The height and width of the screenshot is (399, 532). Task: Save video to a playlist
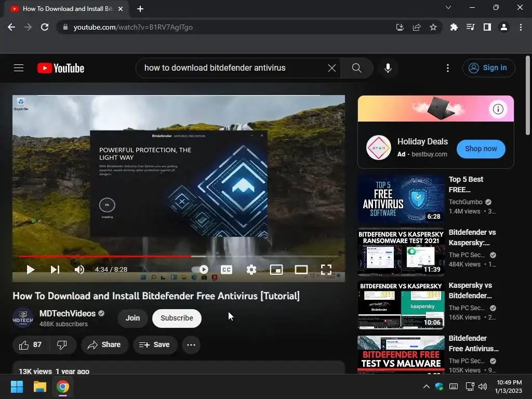tap(155, 345)
